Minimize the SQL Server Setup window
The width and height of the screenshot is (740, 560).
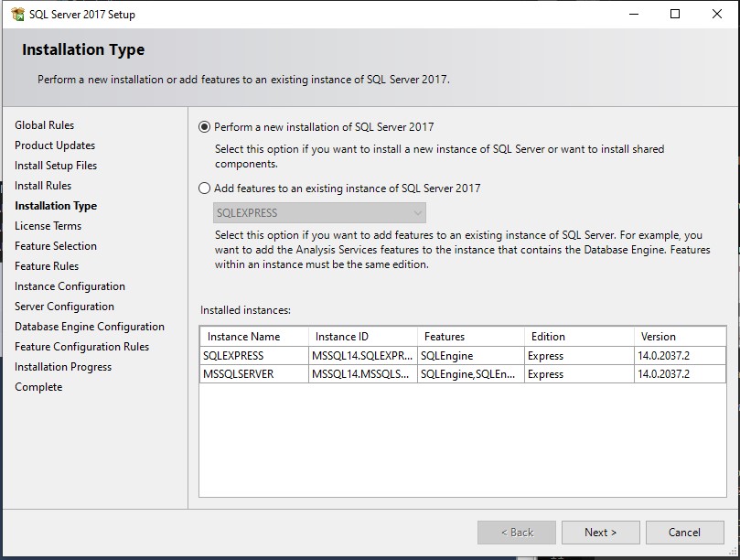634,14
